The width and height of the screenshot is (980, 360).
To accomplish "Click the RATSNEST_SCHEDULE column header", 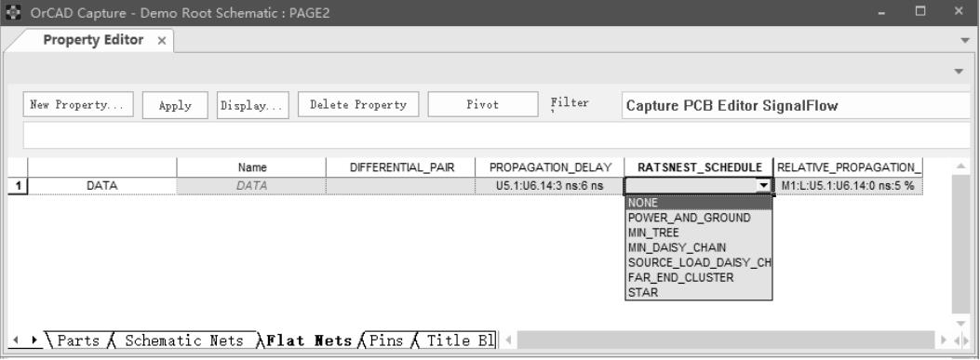I will tap(699, 167).
